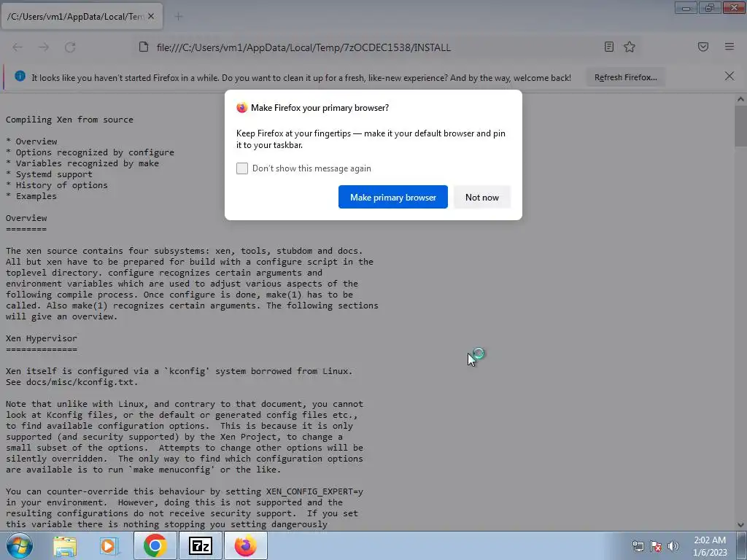Click the Back navigation arrow

[x=18, y=47]
